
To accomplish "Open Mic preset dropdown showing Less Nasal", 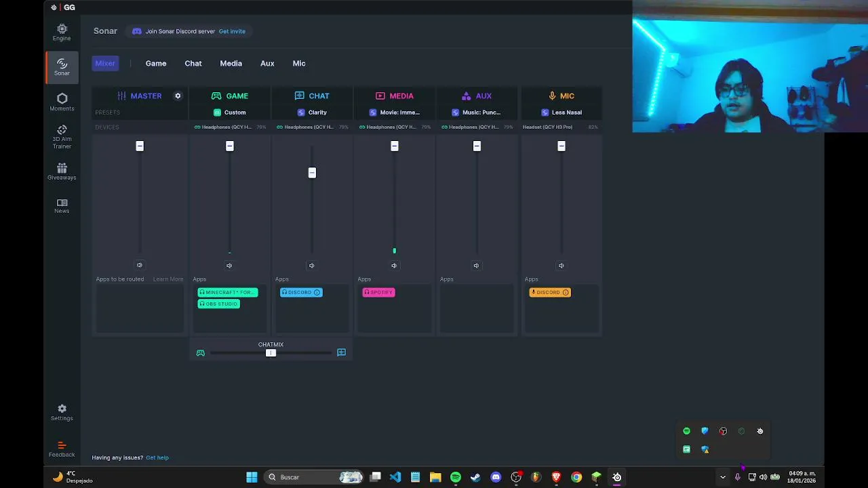I will 561,113.
